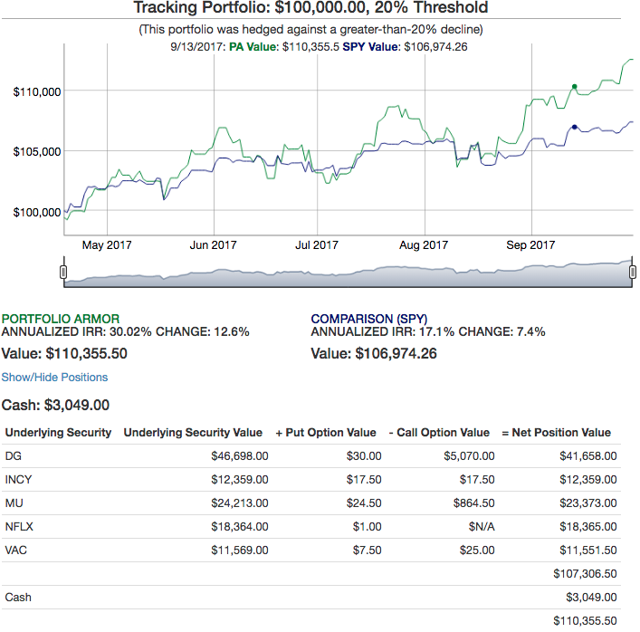
Task: Click the + Put Option Value header
Action: (x=326, y=432)
